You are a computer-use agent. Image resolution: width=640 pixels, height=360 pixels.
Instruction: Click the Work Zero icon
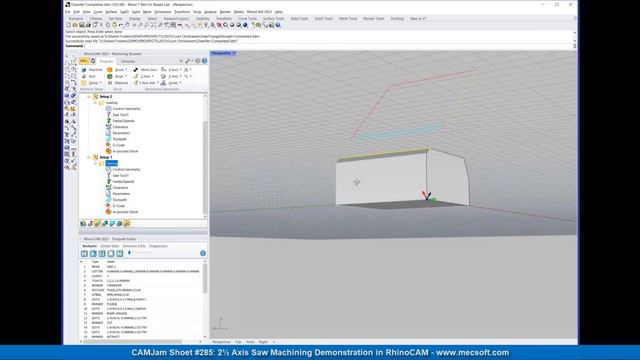[x=136, y=70]
